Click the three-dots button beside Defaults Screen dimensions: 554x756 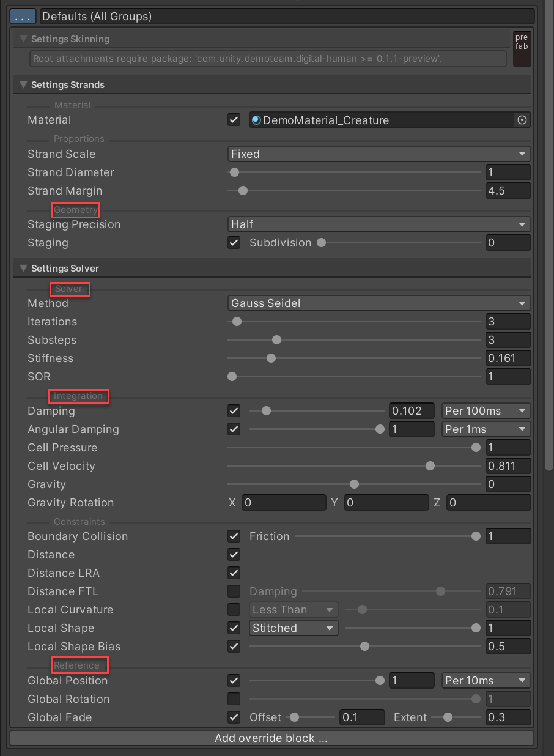pos(24,17)
